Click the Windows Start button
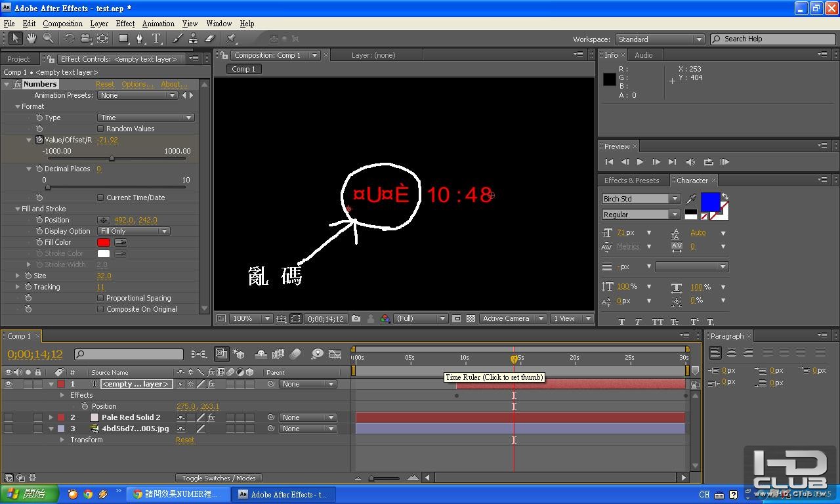The height and width of the screenshot is (504, 840). [29, 494]
